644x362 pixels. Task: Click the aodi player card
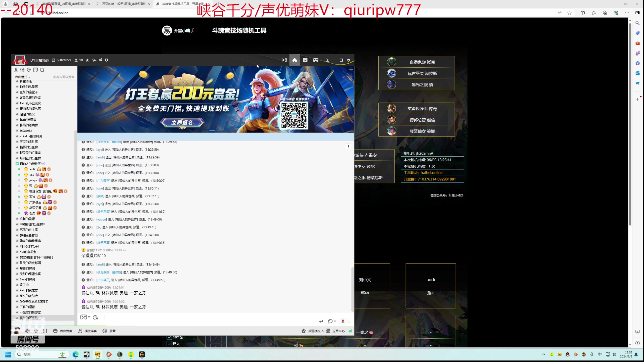point(431,286)
